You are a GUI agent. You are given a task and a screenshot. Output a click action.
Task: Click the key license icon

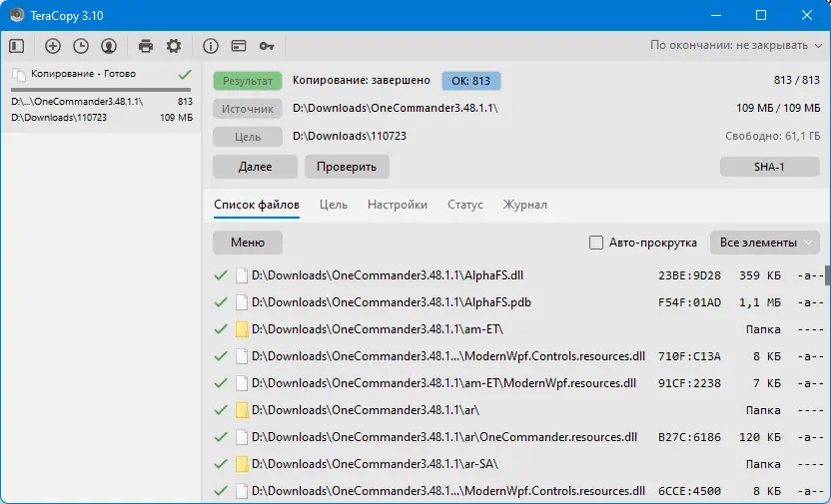(267, 47)
